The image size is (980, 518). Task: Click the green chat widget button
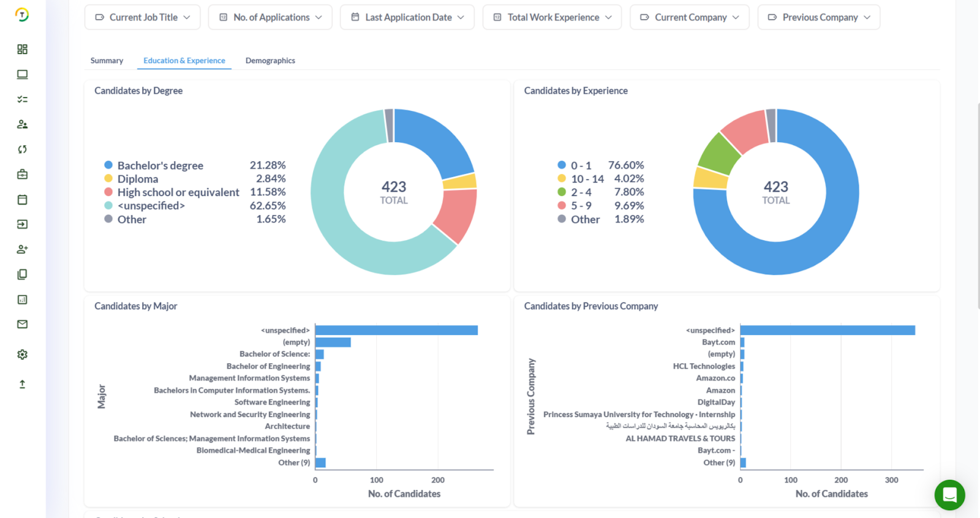(x=949, y=495)
